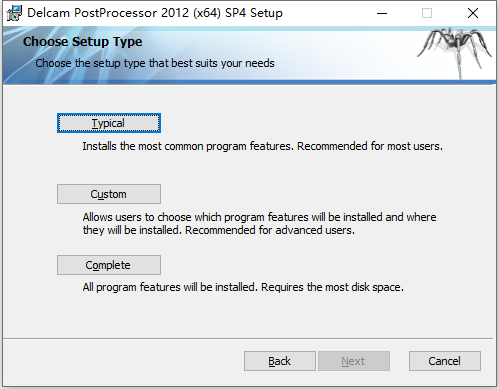Choose the Typical setup type
The image size is (499, 389).
(x=109, y=123)
